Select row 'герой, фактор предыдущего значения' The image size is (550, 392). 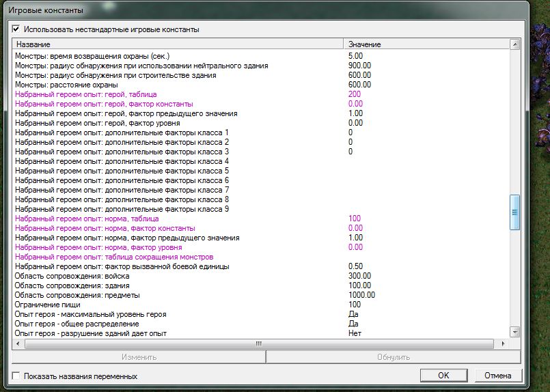tap(261, 113)
